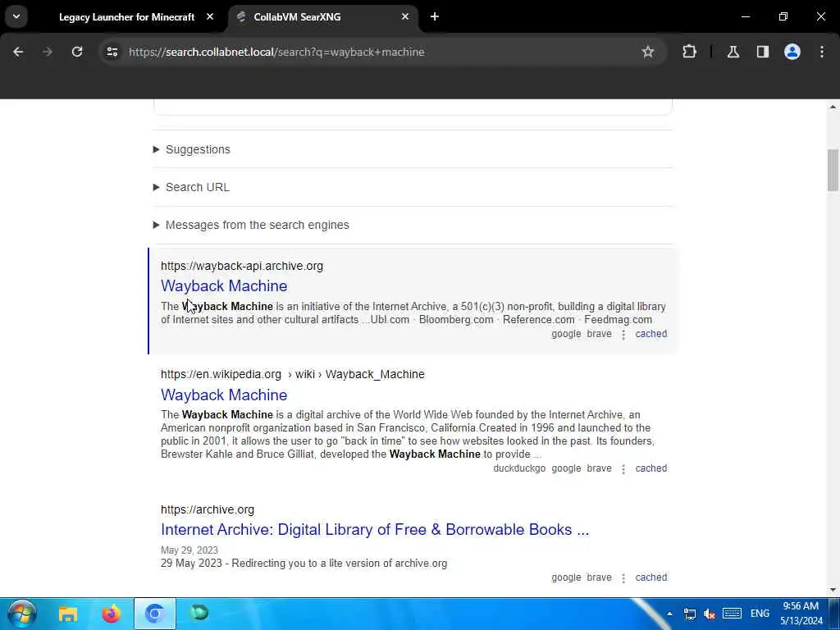
Task: Open cached link for wayback-api.archive.org result
Action: (651, 334)
